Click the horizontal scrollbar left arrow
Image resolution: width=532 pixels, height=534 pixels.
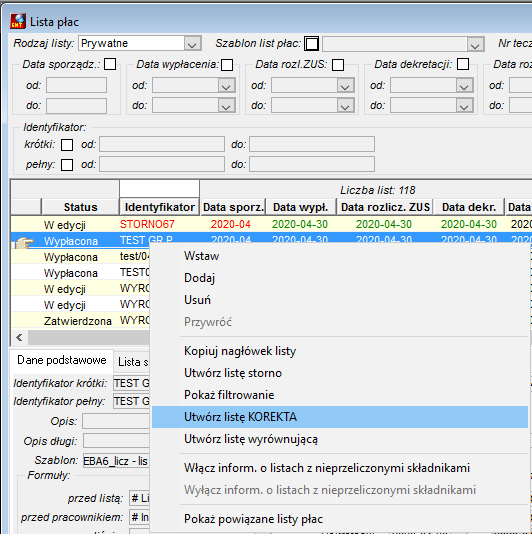[19, 337]
